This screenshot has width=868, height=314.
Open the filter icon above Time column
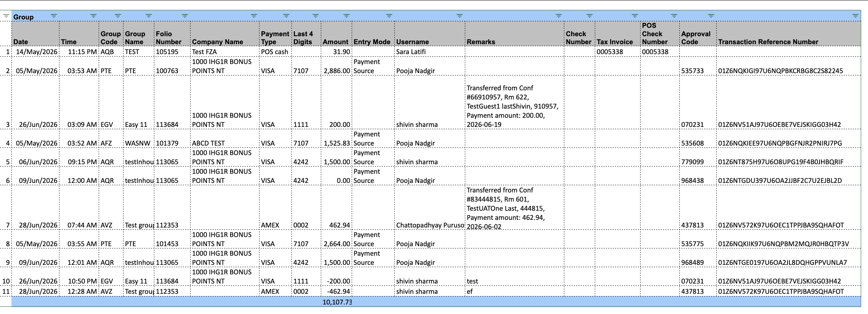tap(93, 16)
